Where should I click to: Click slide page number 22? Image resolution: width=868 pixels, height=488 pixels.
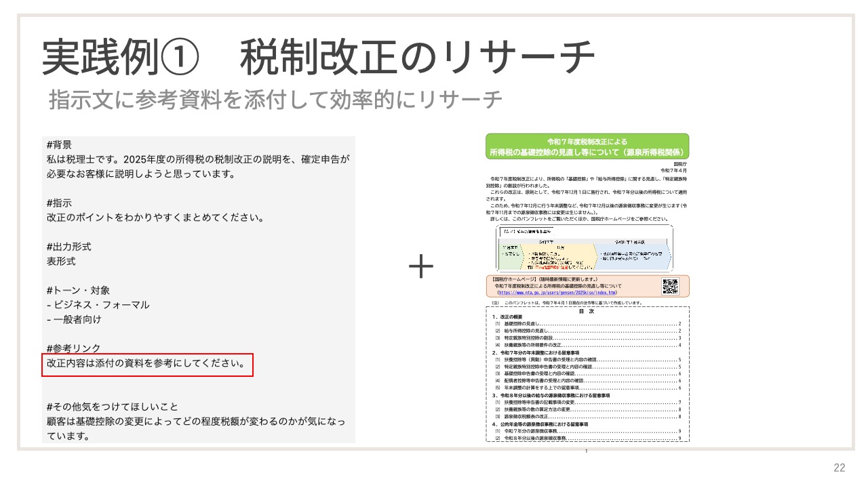pos(840,468)
